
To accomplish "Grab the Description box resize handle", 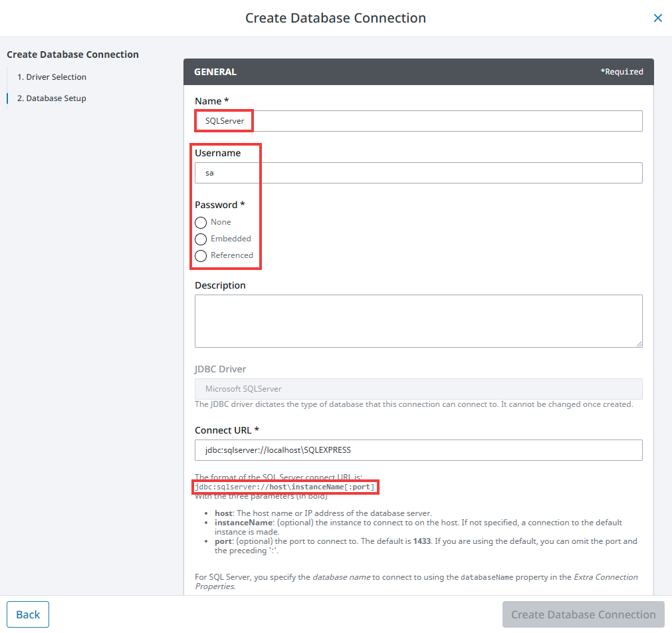I will [639, 344].
